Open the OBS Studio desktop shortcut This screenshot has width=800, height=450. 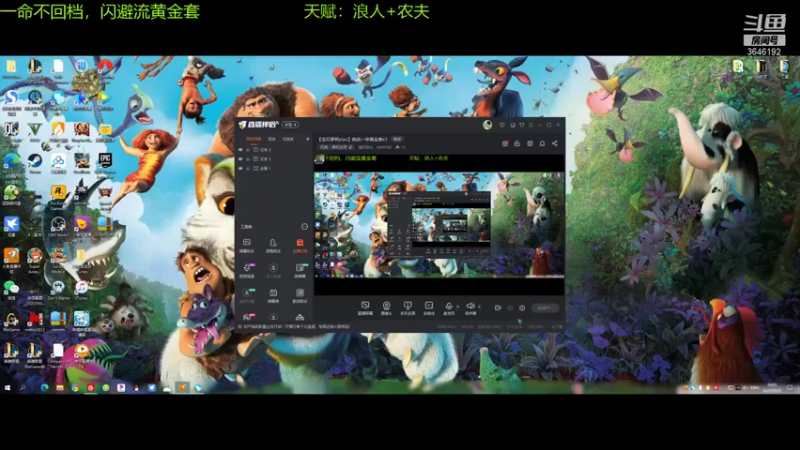[x=58, y=225]
